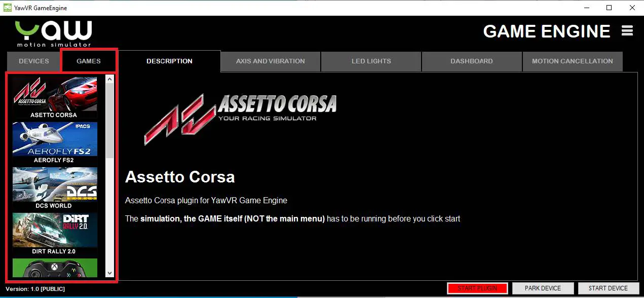Click the Start Device button

(608, 288)
